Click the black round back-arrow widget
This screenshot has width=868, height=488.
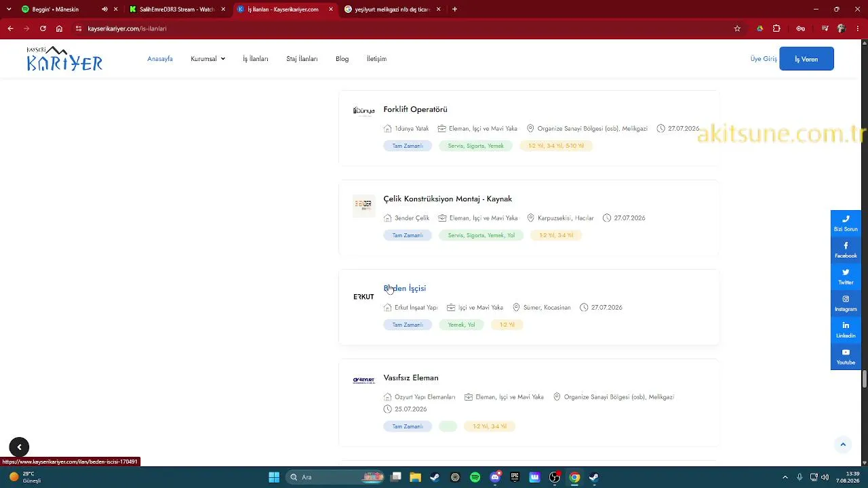[19, 447]
